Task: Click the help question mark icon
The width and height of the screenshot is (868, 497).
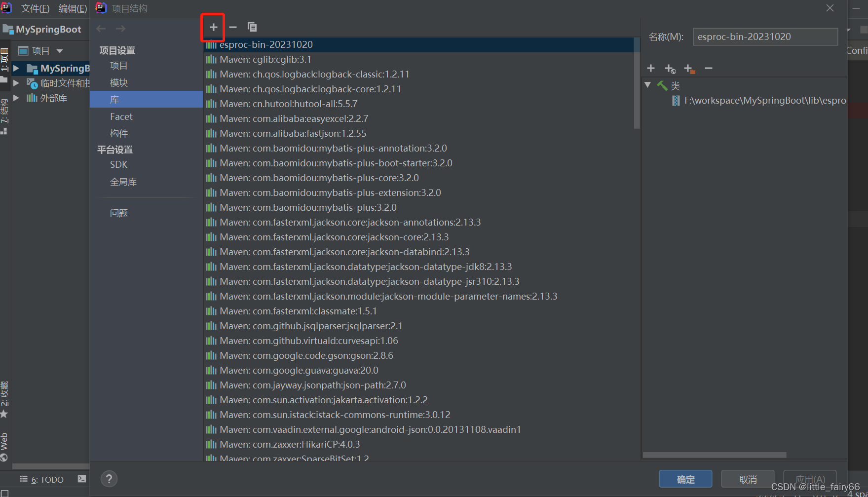Action: click(x=109, y=479)
